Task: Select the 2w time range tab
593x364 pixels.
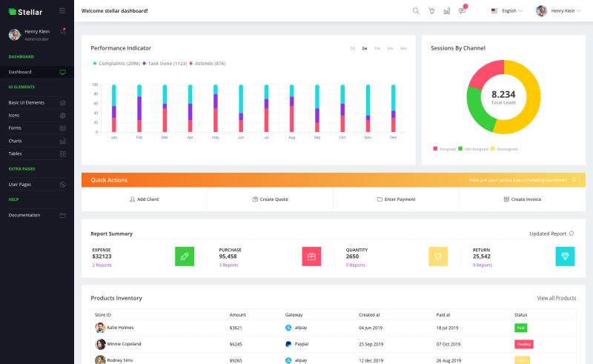Action: (365, 48)
